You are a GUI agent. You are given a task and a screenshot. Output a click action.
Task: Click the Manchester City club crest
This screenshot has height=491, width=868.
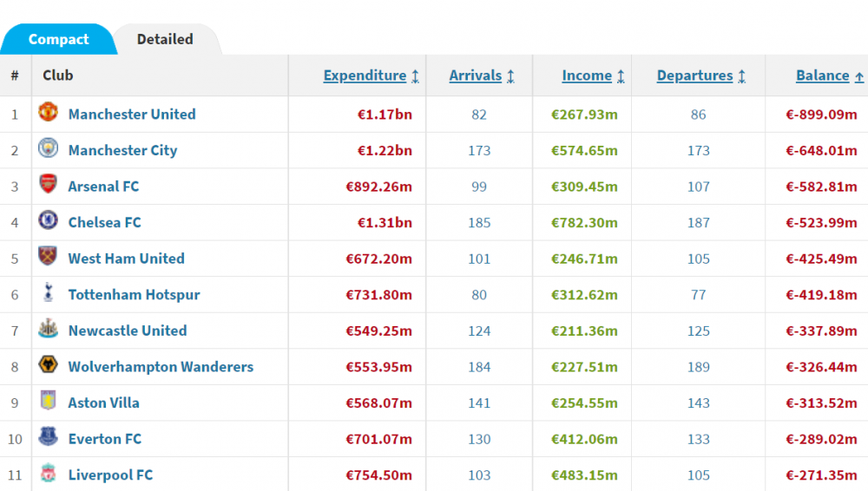(x=48, y=147)
